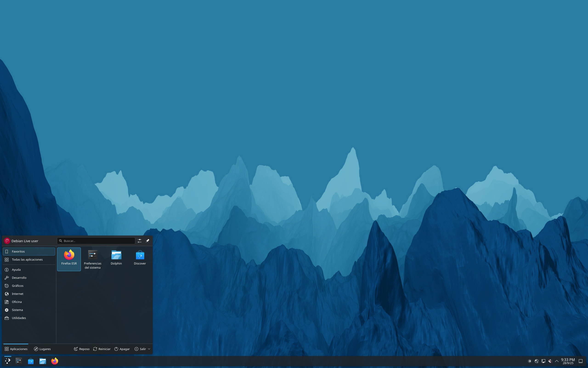Screen dimensions: 588x368
Task: Click the launcher configure sliders icon
Action: (x=139, y=241)
